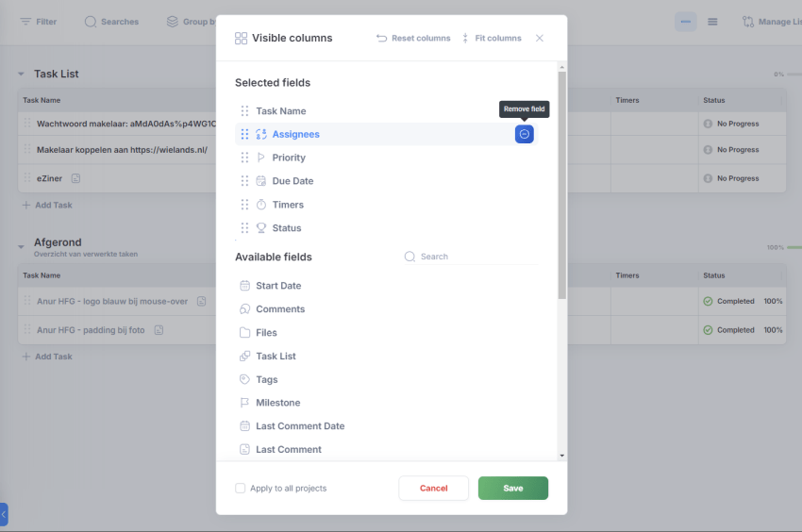The image size is (802, 532).
Task: Cancel the Visible columns dialog
Action: (x=433, y=489)
